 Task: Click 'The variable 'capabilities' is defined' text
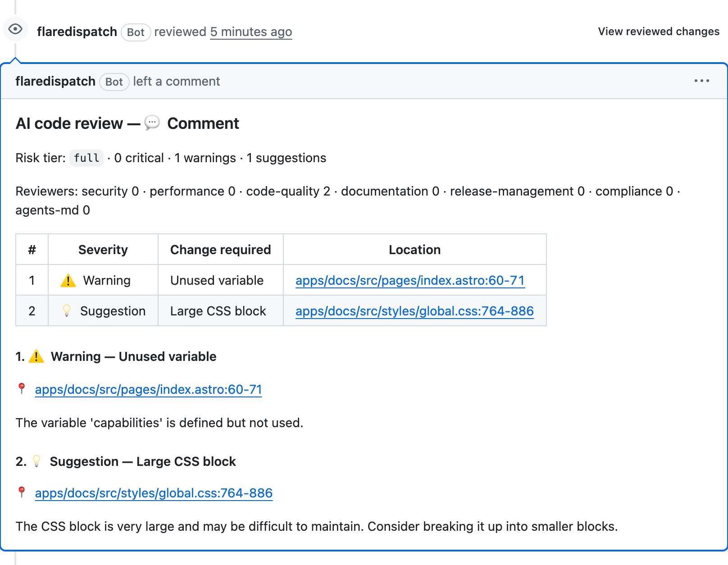tap(159, 423)
